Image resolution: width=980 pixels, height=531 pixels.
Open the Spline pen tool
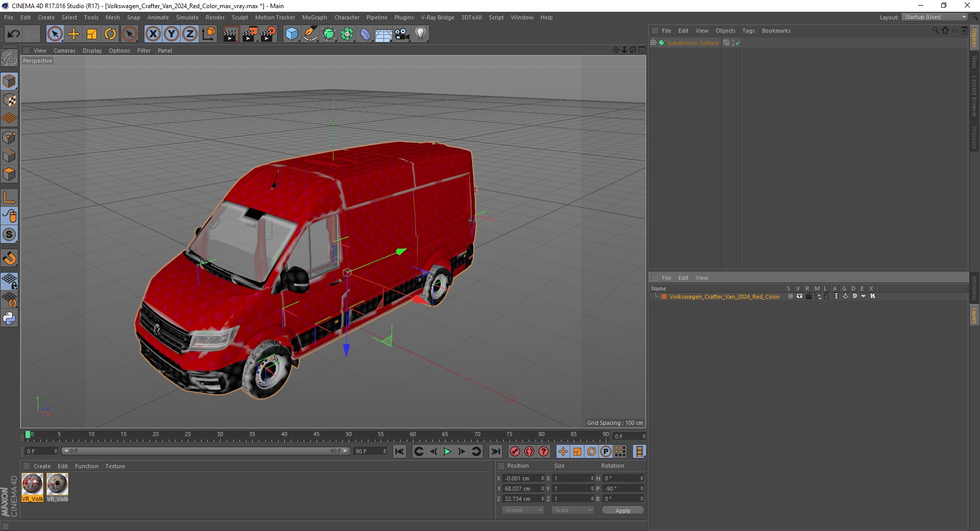(x=310, y=34)
